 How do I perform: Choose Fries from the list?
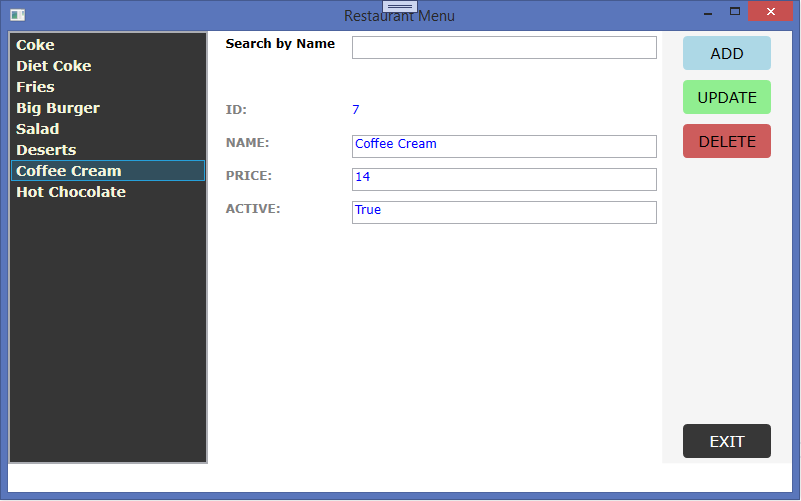[108, 87]
